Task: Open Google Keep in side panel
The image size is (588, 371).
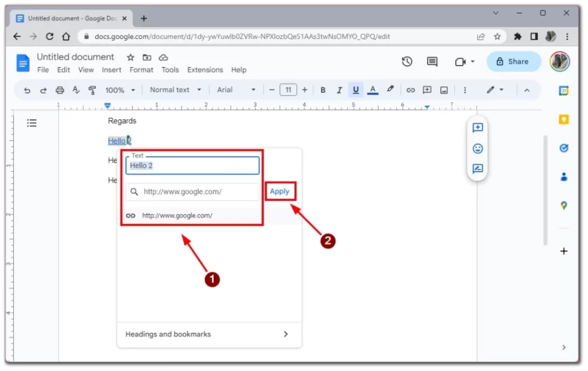Action: coord(564,119)
